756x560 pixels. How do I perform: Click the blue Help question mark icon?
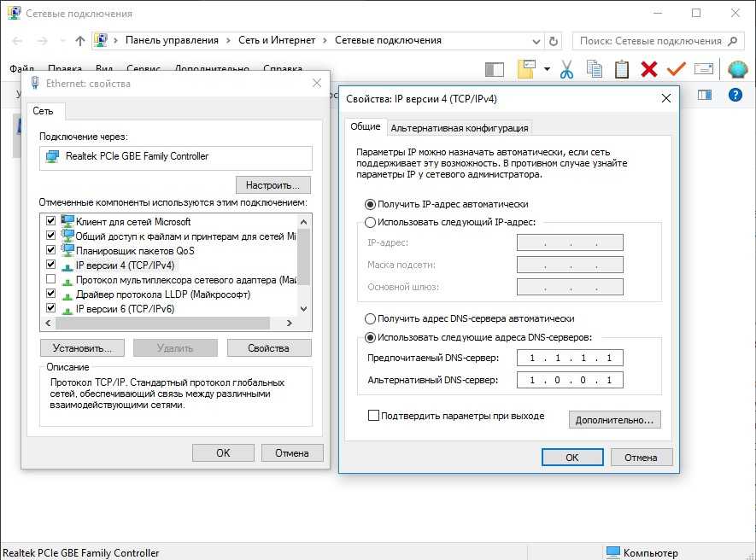735,95
